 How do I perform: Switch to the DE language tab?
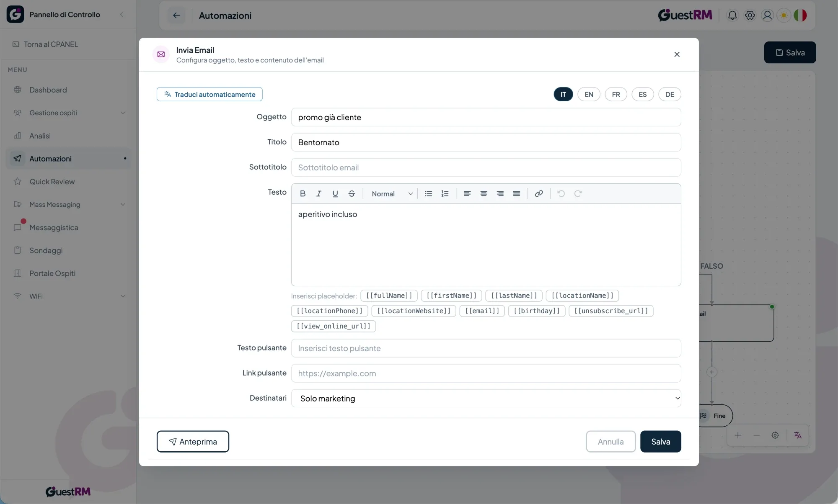pos(670,94)
